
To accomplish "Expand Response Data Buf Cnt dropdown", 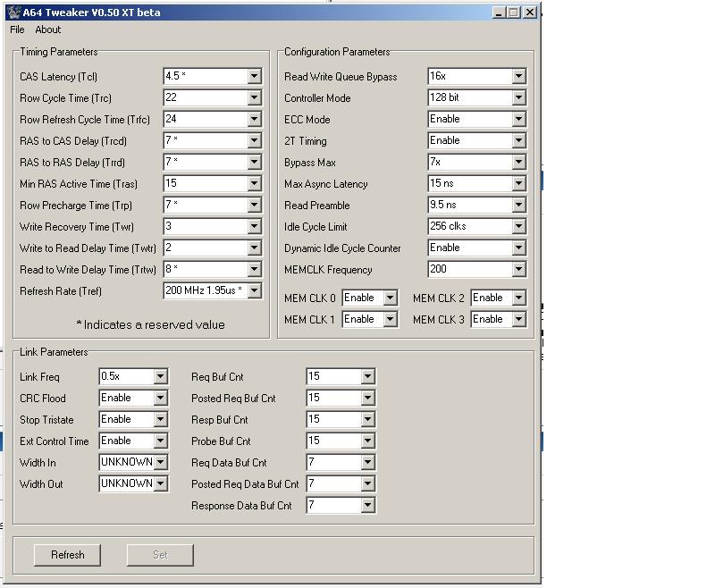I will click(x=368, y=505).
